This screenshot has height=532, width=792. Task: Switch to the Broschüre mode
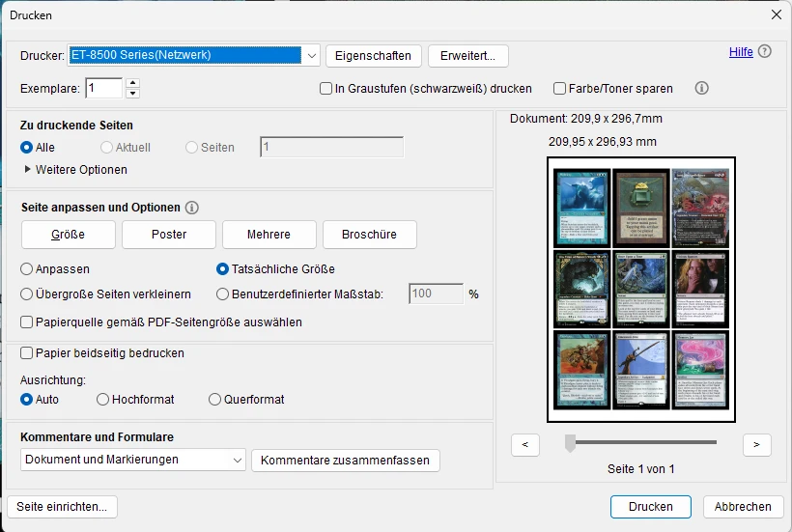370,235
